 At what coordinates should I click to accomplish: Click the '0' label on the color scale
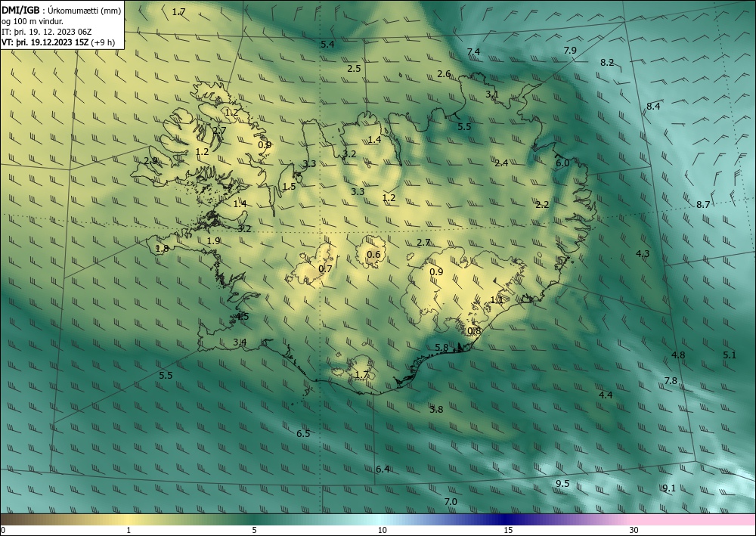point(3,530)
